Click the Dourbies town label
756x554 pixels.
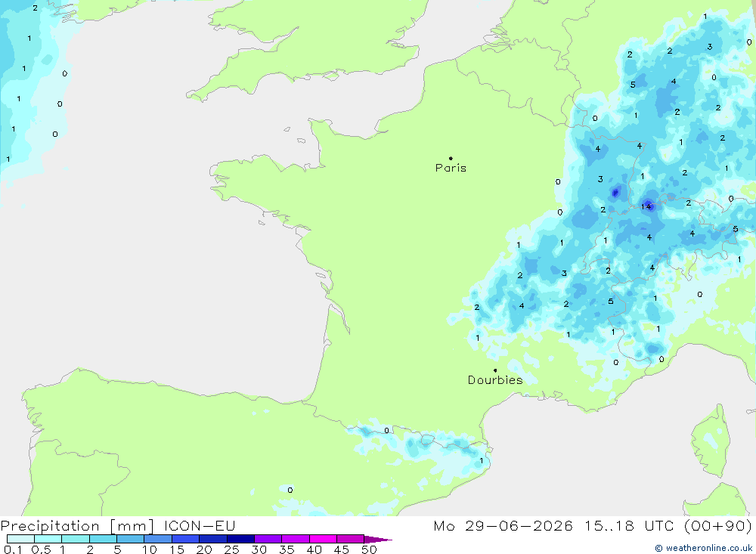click(495, 380)
